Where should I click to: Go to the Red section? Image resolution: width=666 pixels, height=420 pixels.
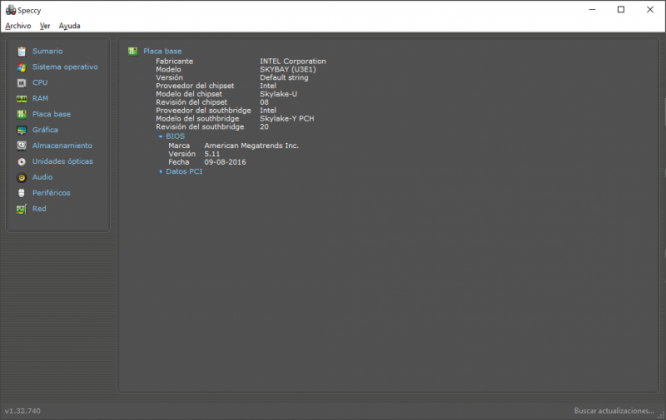click(x=39, y=209)
